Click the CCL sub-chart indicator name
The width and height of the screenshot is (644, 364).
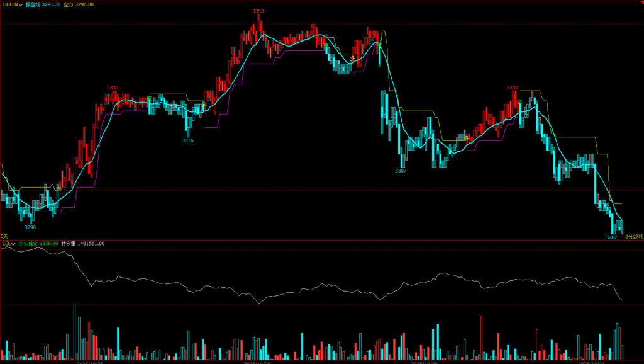coord(6,243)
